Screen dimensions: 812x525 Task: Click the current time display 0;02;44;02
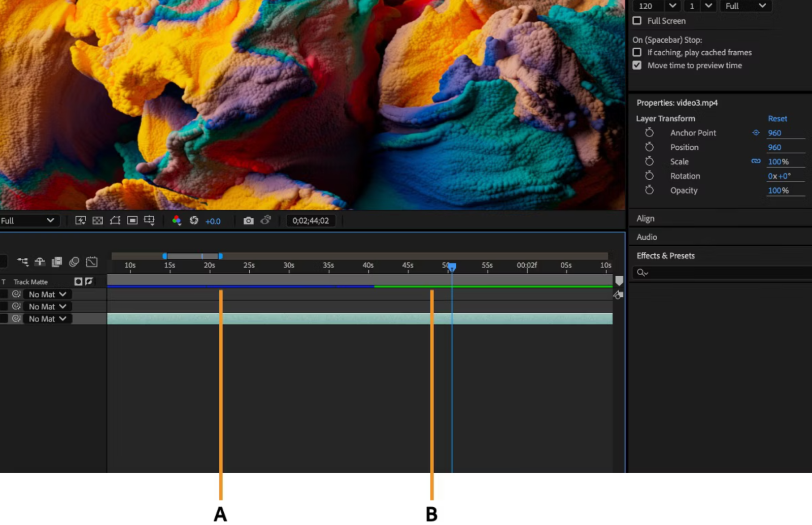[311, 220]
